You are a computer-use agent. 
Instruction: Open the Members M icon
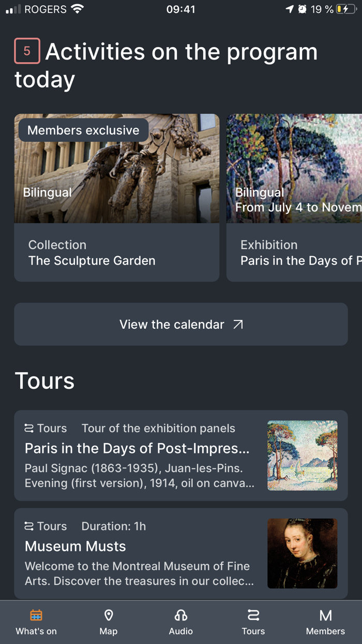coord(325,615)
